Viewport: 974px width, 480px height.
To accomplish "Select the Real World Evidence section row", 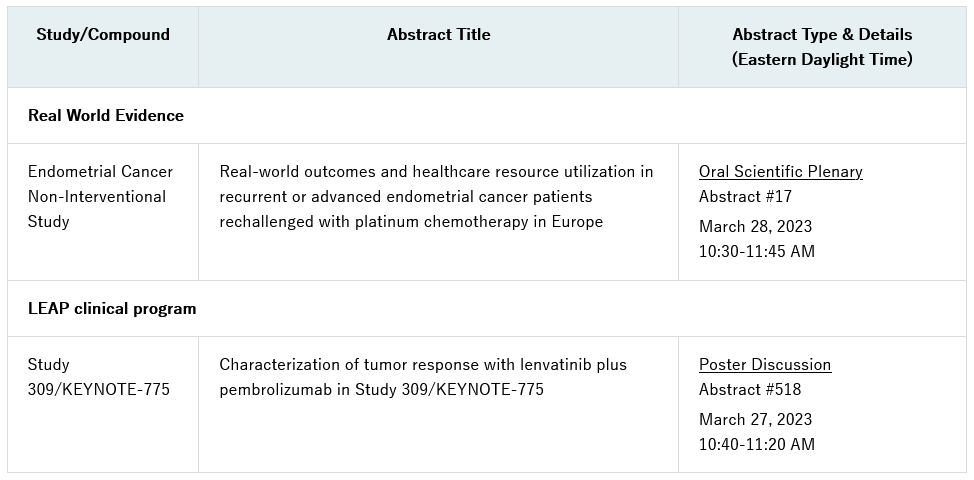I will point(106,116).
